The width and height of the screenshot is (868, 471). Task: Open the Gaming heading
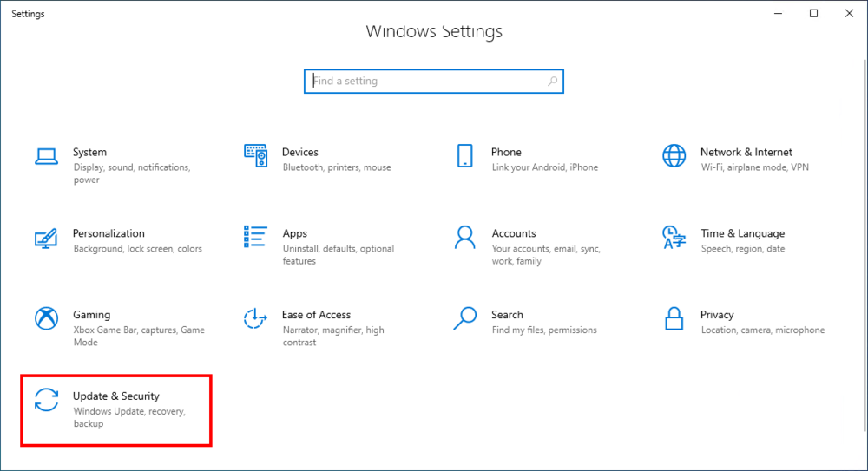click(91, 315)
